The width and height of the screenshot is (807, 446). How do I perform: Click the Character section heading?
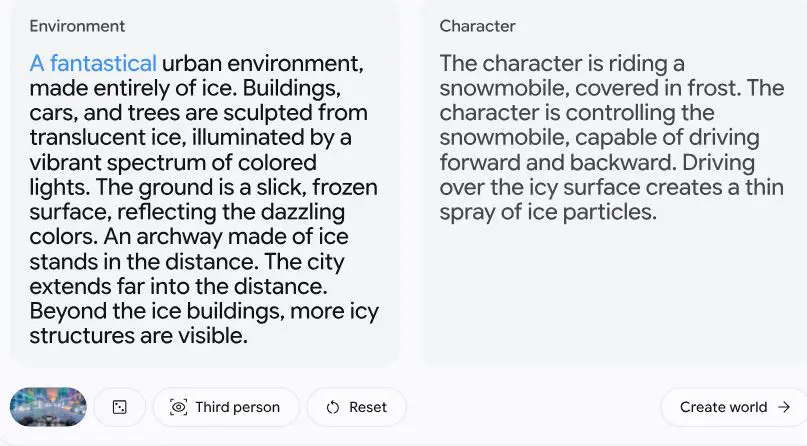click(x=478, y=26)
